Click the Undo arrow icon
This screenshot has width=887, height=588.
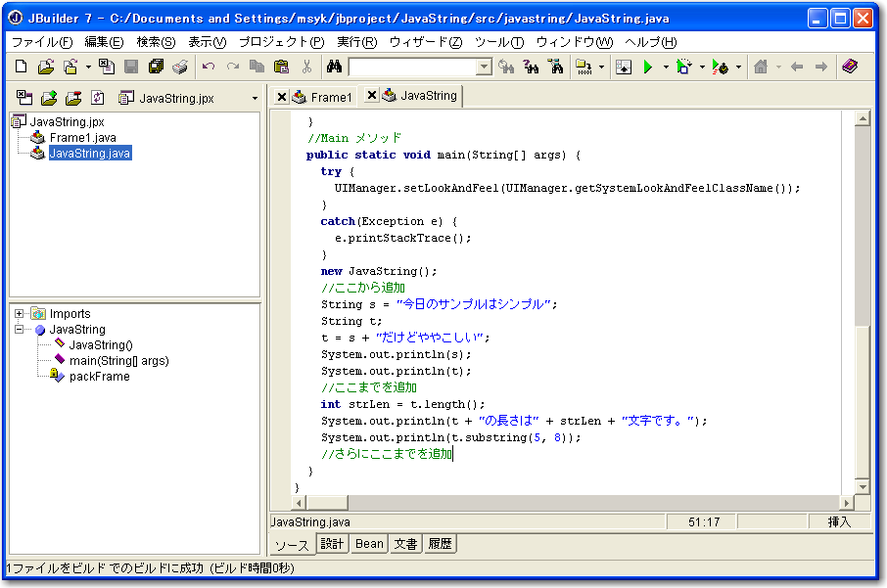pyautogui.click(x=209, y=67)
